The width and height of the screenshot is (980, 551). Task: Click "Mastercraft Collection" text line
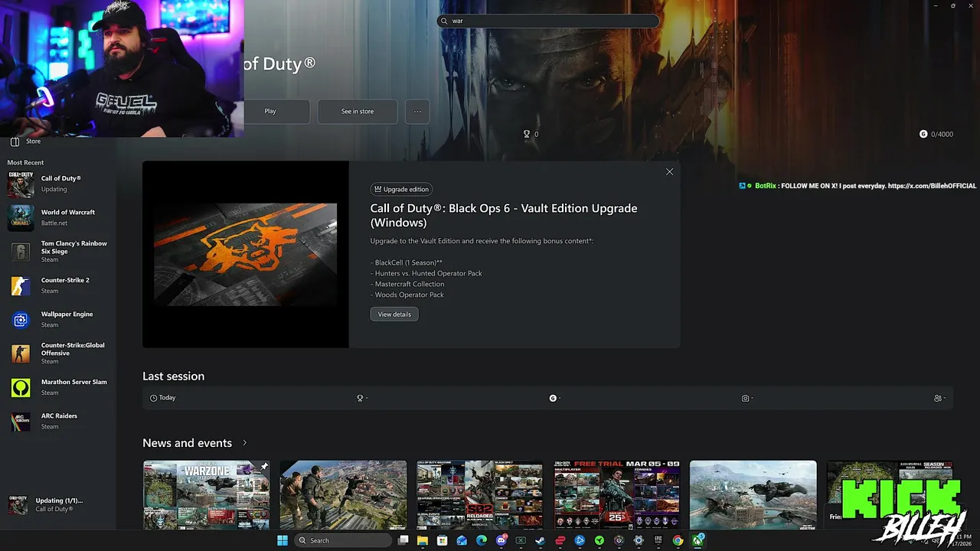[407, 284]
